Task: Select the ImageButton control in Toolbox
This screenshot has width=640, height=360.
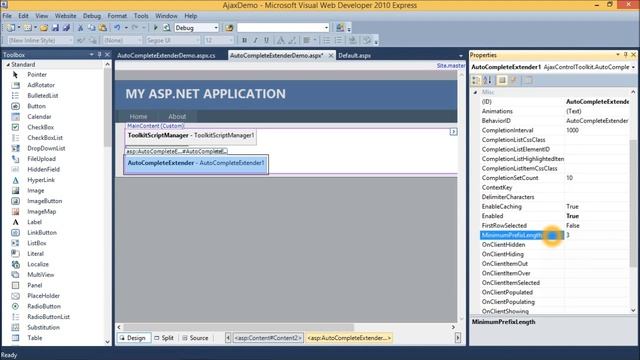Action: tap(44, 201)
